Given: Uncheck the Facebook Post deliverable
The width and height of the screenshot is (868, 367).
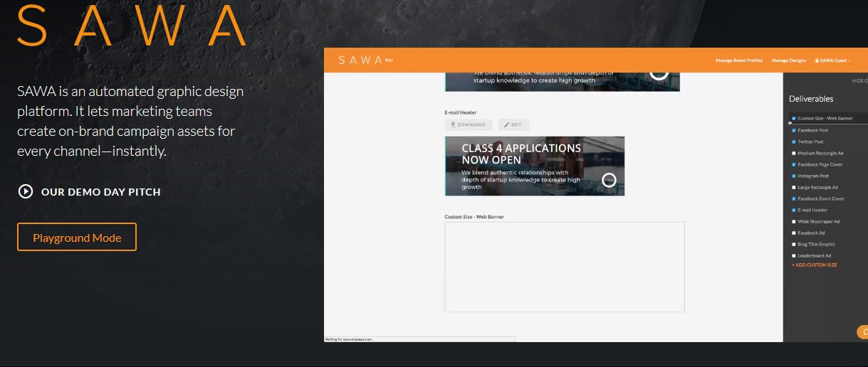Looking at the screenshot, I should 794,130.
